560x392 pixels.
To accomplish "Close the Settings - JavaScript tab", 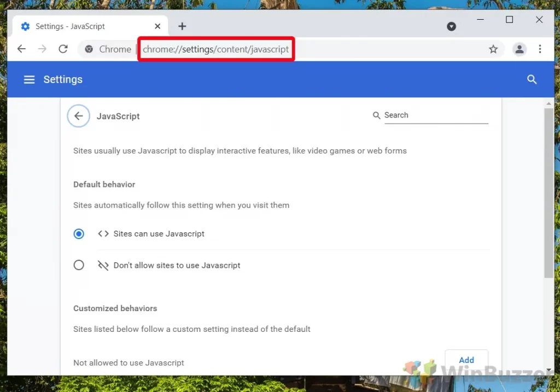I will pyautogui.click(x=157, y=26).
